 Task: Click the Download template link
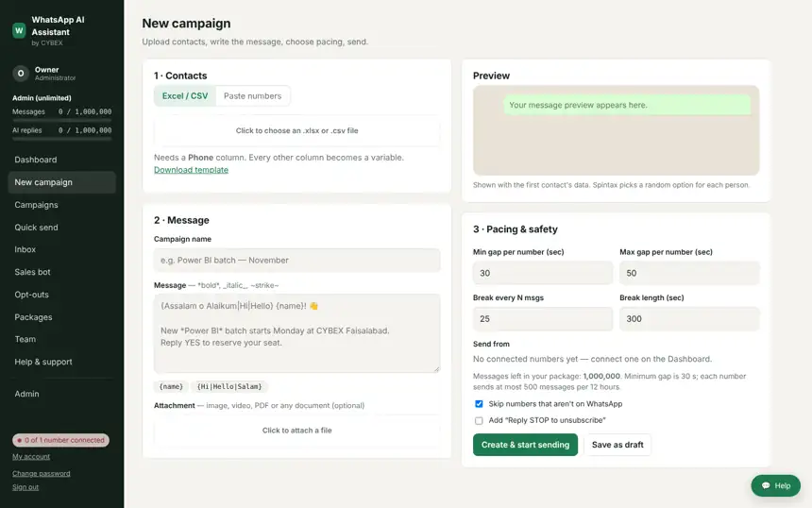191,170
